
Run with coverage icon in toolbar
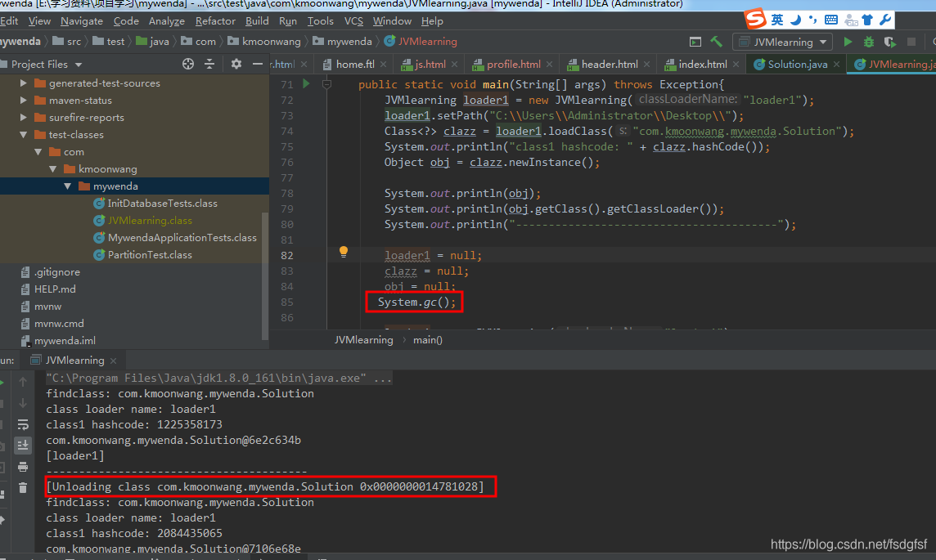[890, 42]
